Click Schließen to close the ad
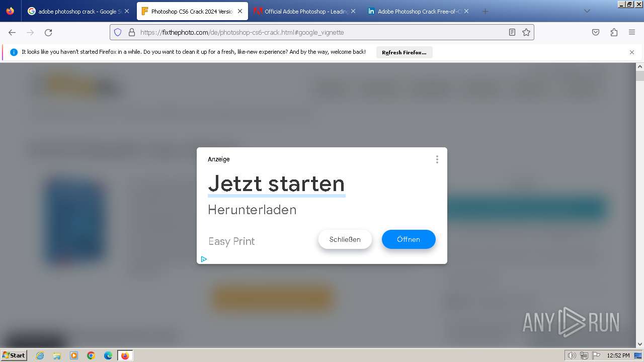Viewport: 644px width, 362px height. pyautogui.click(x=345, y=239)
